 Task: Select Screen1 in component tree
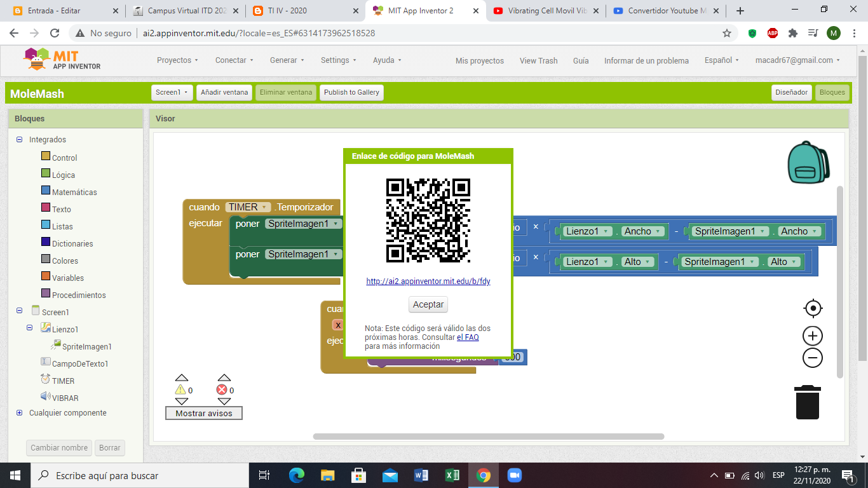click(55, 312)
